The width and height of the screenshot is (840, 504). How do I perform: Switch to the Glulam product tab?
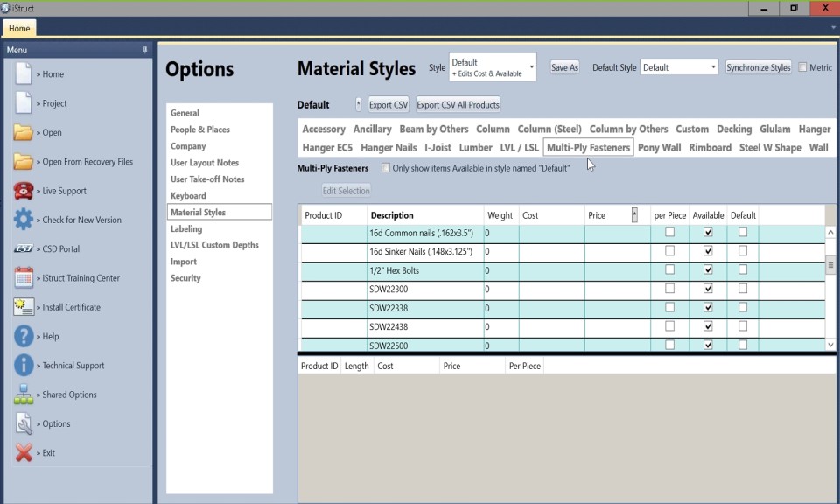[774, 129]
